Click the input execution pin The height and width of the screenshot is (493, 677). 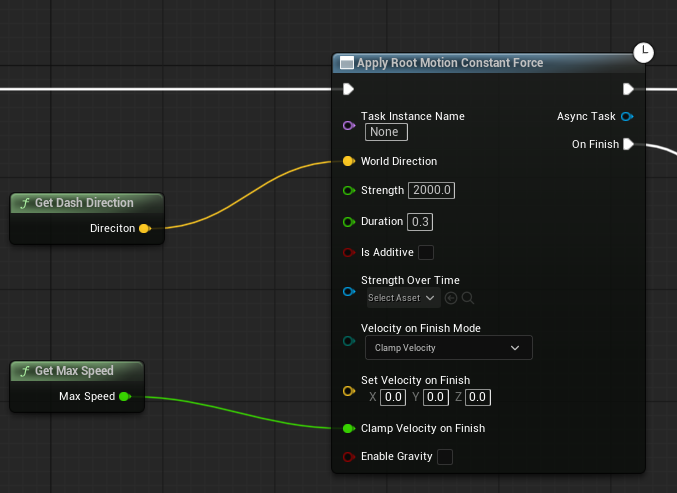pyautogui.click(x=348, y=89)
